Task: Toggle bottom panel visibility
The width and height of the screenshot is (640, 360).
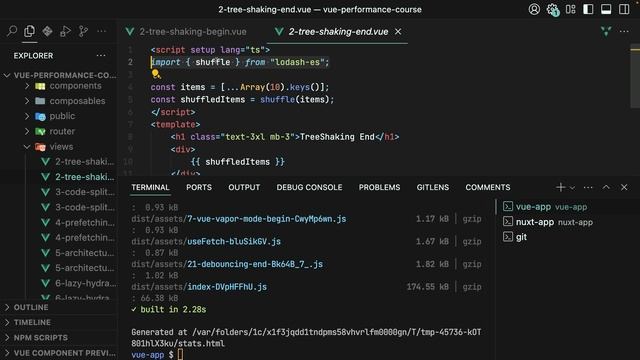Action: click(606, 9)
